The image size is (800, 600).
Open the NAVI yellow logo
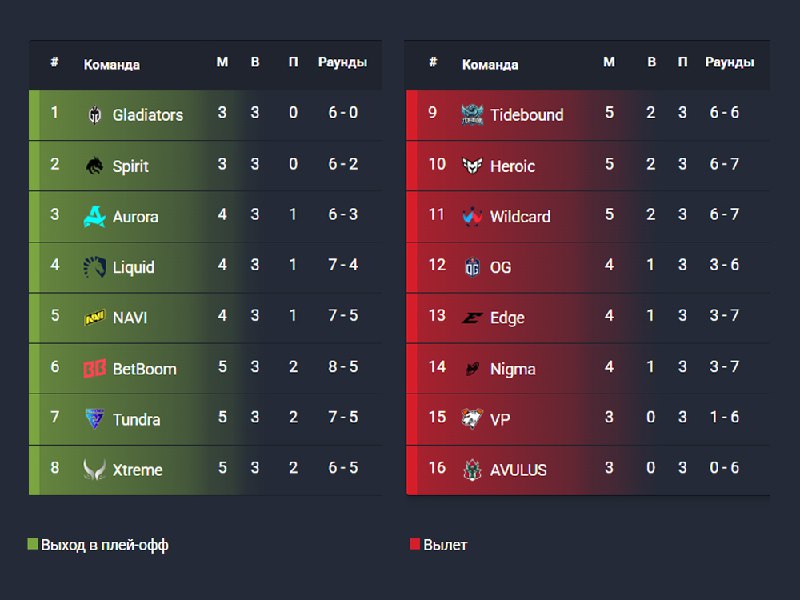coord(94,317)
